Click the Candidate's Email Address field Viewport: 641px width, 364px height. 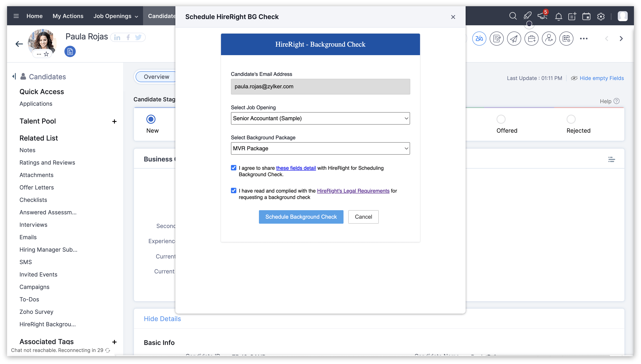[320, 86]
